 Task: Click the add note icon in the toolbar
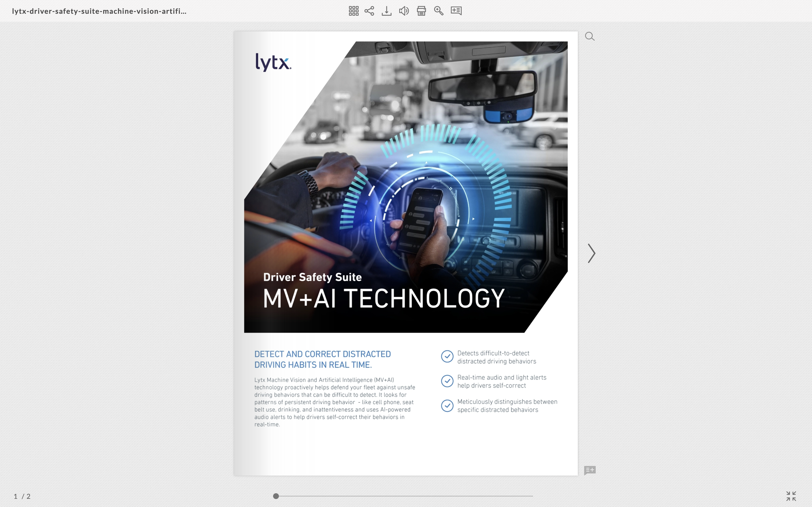pyautogui.click(x=456, y=11)
